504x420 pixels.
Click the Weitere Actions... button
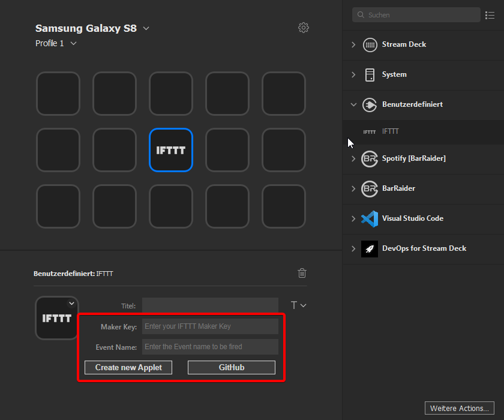point(460,408)
